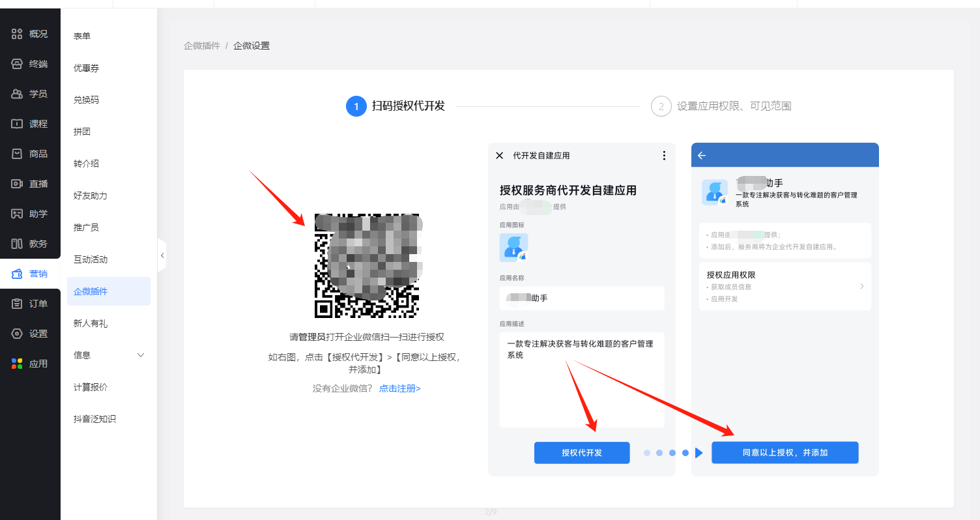The height and width of the screenshot is (520, 980).
Task: Click the 企微设置 breadcrumb text
Action: (252, 46)
